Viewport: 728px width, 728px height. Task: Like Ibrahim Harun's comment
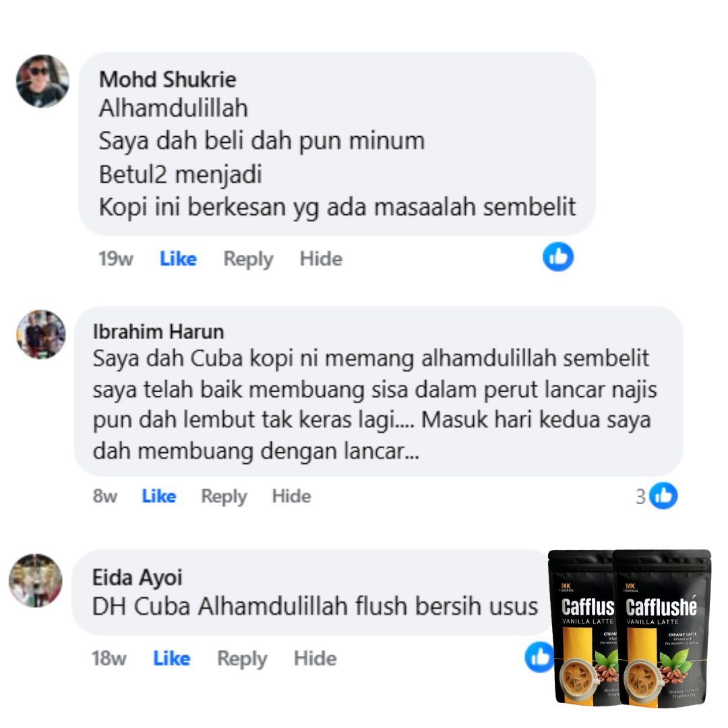coord(159,496)
